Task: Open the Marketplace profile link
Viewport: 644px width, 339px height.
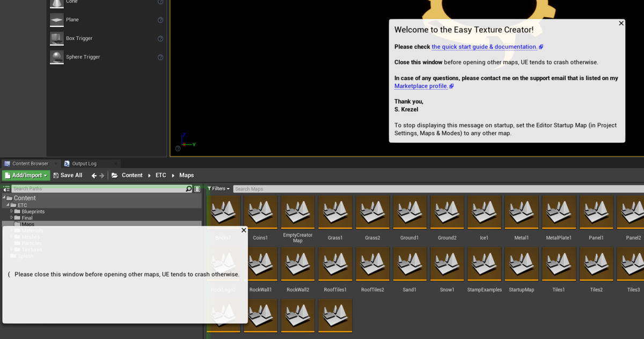Action: 424,86
